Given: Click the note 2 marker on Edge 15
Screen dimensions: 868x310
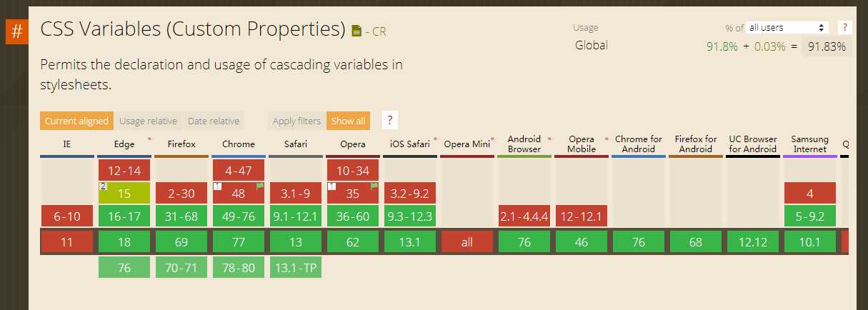Looking at the screenshot, I should click(103, 186).
